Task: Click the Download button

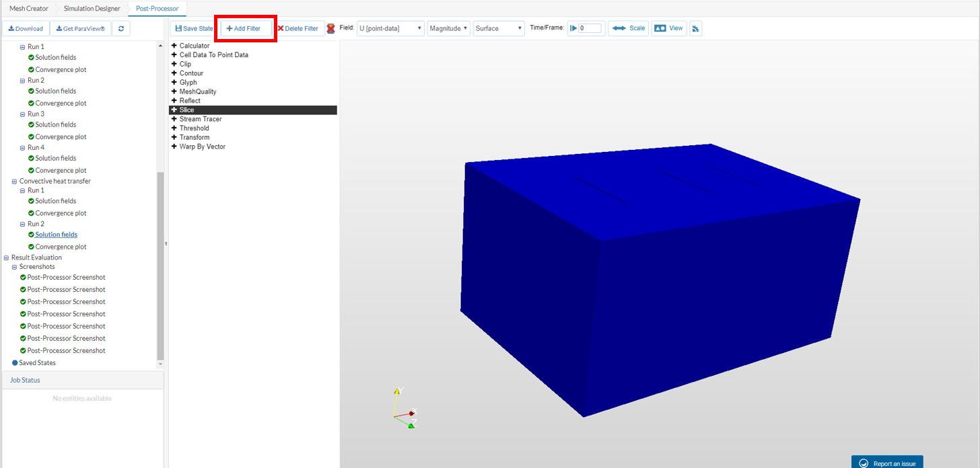Action: coord(26,28)
